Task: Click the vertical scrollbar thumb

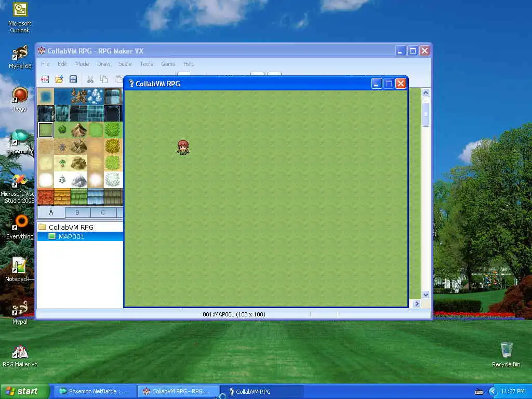Action: click(x=426, y=114)
